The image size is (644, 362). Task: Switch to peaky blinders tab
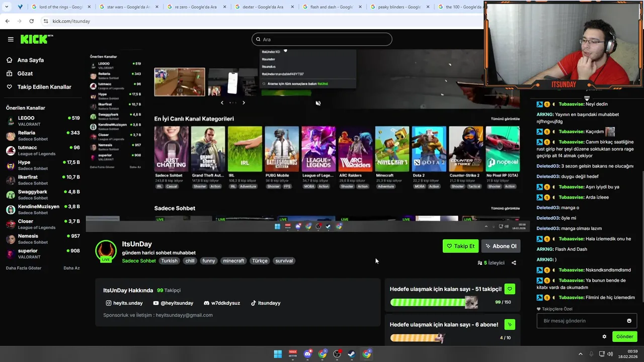(x=400, y=7)
